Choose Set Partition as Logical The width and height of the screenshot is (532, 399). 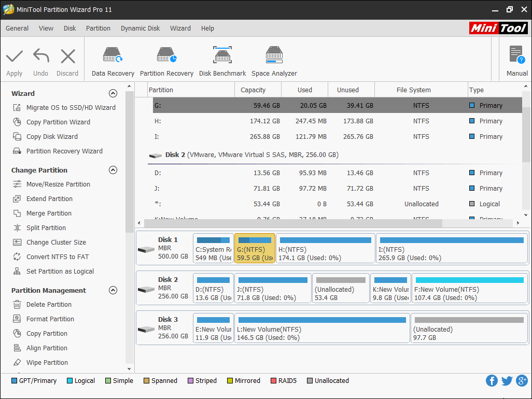coord(53,272)
